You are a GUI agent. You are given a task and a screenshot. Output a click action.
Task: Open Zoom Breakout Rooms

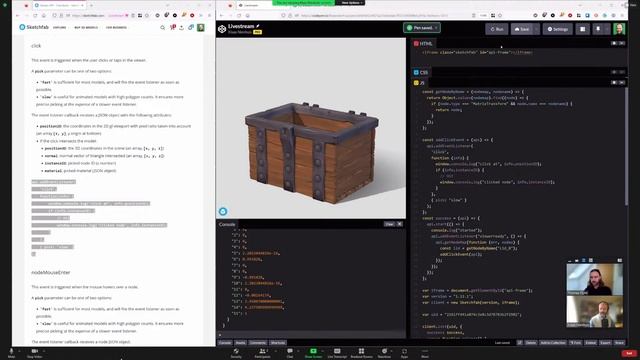tap(361, 353)
